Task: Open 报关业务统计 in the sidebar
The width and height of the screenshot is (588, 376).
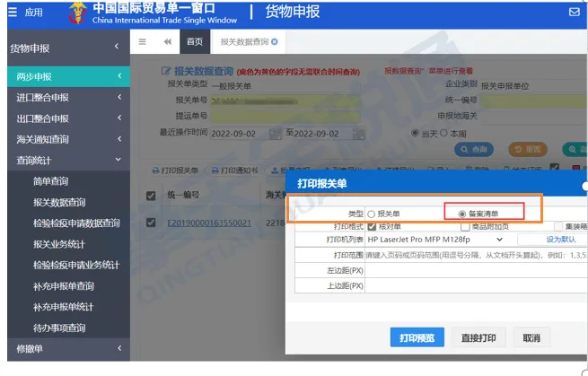Action: pos(59,244)
